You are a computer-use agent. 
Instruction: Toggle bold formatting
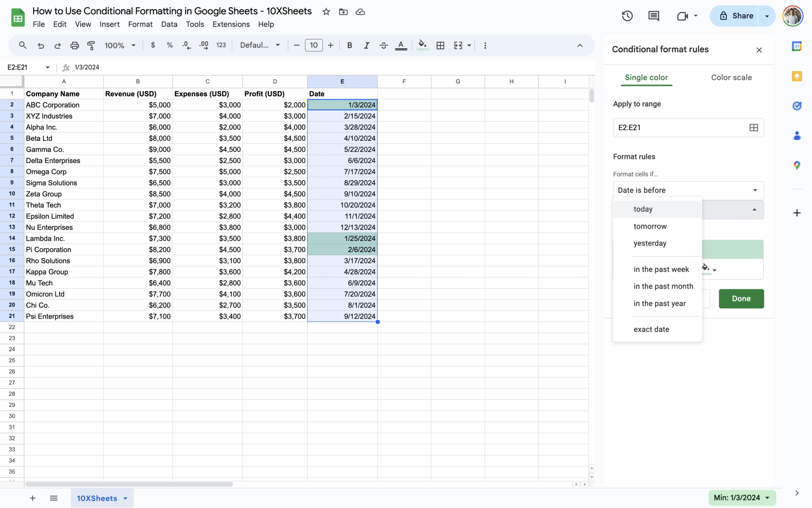tap(349, 45)
